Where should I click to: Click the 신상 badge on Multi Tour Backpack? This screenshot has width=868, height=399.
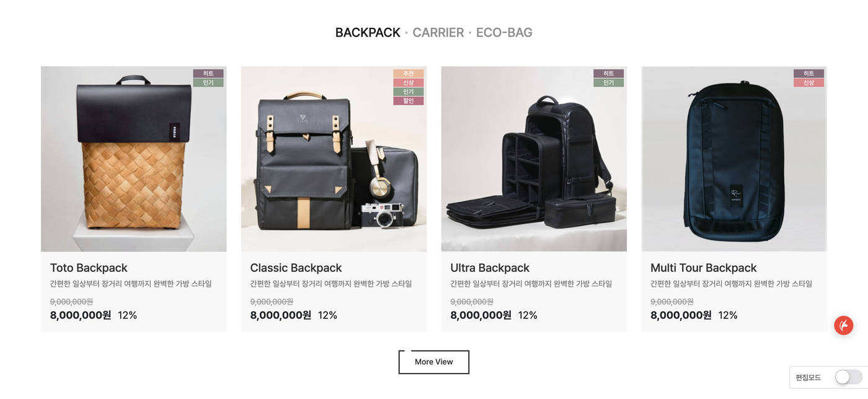pyautogui.click(x=809, y=82)
